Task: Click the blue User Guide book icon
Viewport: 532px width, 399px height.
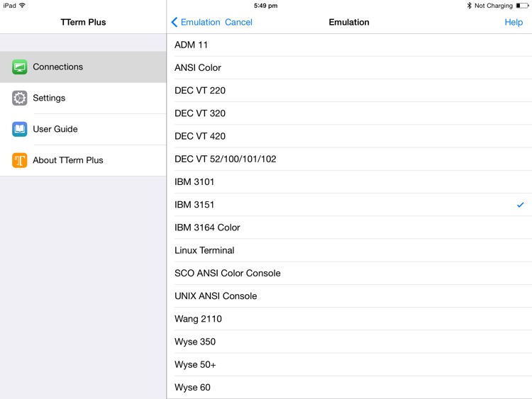Action: tap(20, 129)
